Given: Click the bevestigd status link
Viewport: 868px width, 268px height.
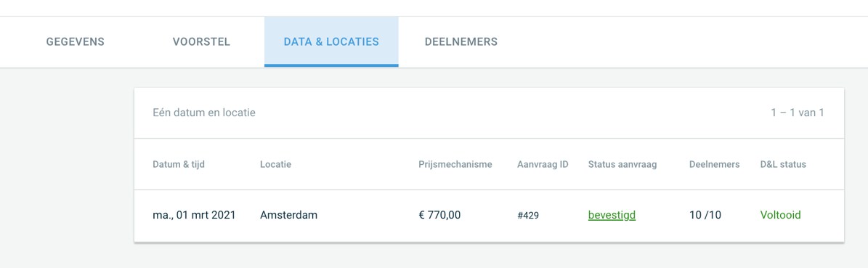Looking at the screenshot, I should 612,216.
